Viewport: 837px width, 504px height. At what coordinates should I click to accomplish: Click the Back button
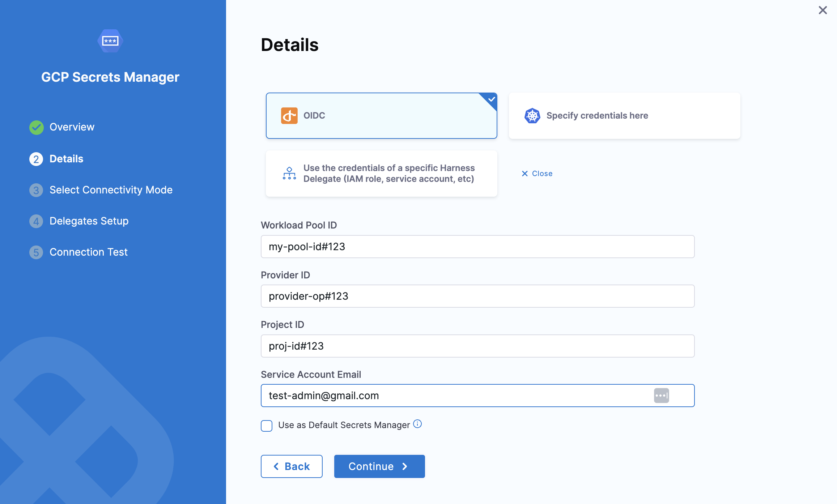click(x=292, y=466)
